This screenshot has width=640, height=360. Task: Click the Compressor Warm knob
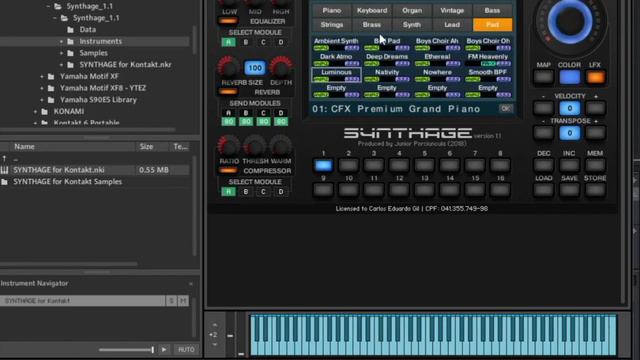(281, 146)
